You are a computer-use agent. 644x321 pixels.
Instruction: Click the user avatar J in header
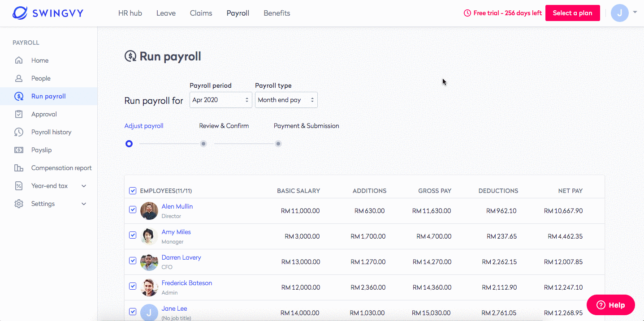[x=620, y=13]
